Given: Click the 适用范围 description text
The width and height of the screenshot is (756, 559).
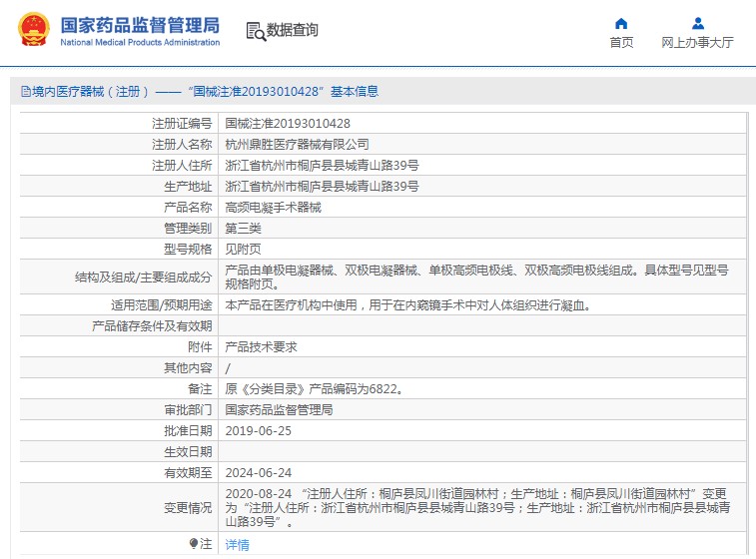Looking at the screenshot, I should tap(408, 305).
